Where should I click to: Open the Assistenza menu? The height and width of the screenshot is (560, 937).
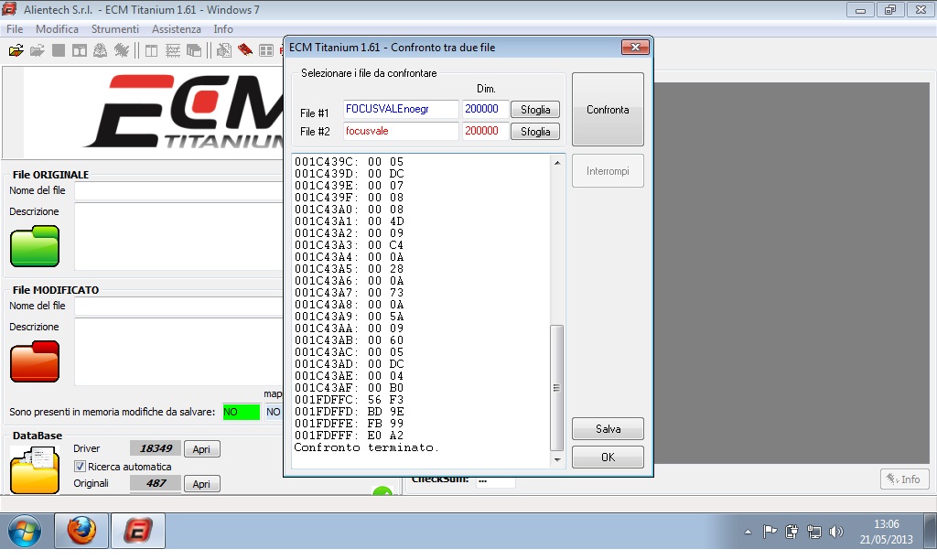(177, 28)
